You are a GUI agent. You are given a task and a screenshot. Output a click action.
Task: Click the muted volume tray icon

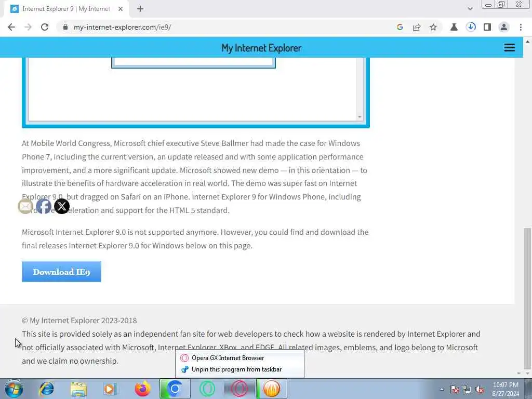[x=480, y=389]
